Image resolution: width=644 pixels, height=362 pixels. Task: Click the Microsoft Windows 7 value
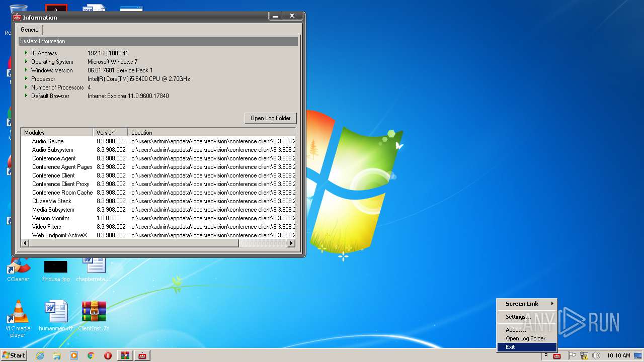(x=112, y=62)
